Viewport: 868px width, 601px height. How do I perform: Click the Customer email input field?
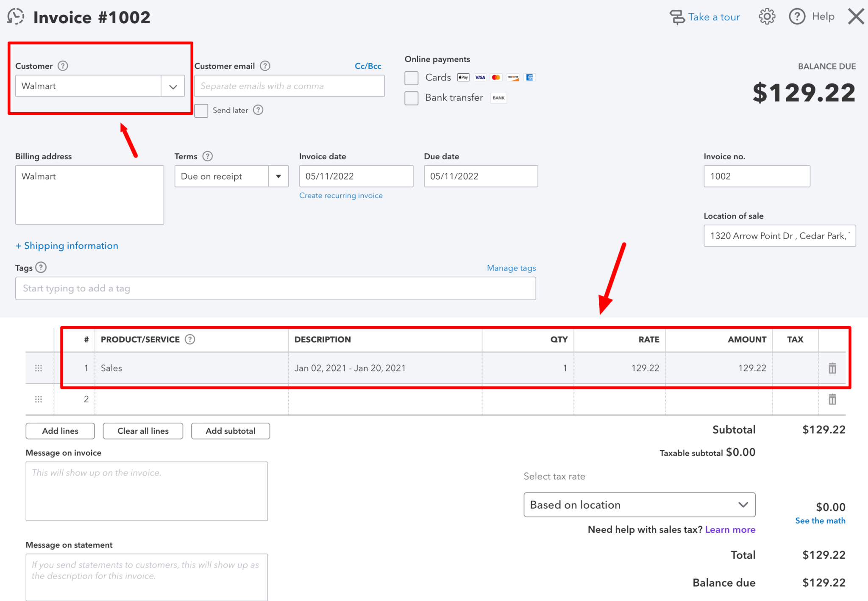point(289,86)
